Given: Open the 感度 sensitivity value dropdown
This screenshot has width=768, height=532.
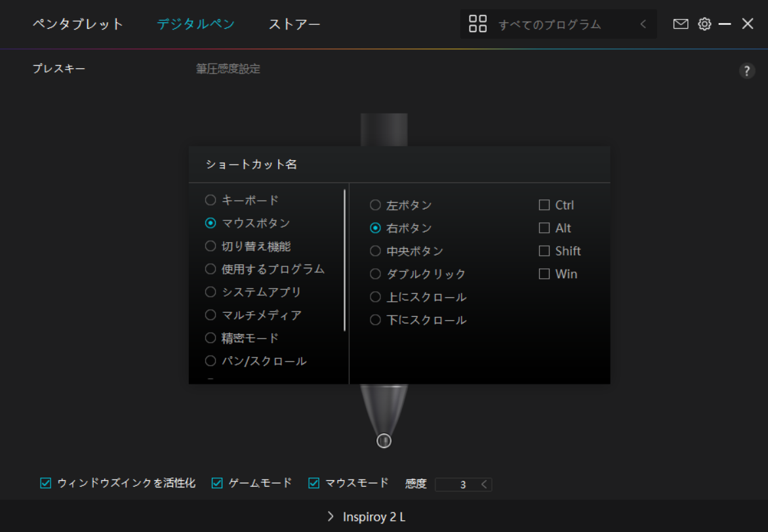Looking at the screenshot, I should coord(484,484).
